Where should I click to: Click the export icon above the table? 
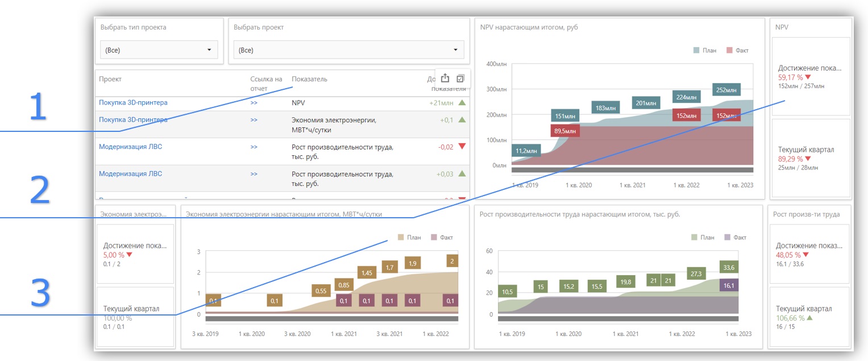445,78
